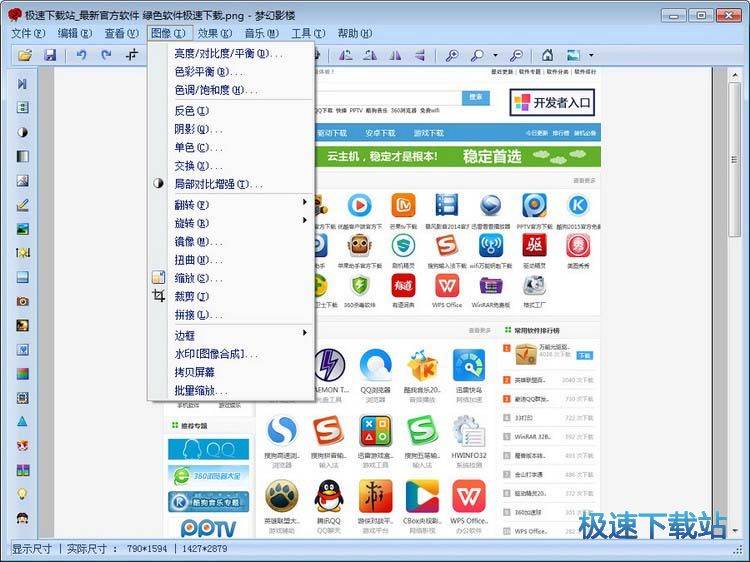
Task: Click the Open folder toolbar icon
Action: 25,55
